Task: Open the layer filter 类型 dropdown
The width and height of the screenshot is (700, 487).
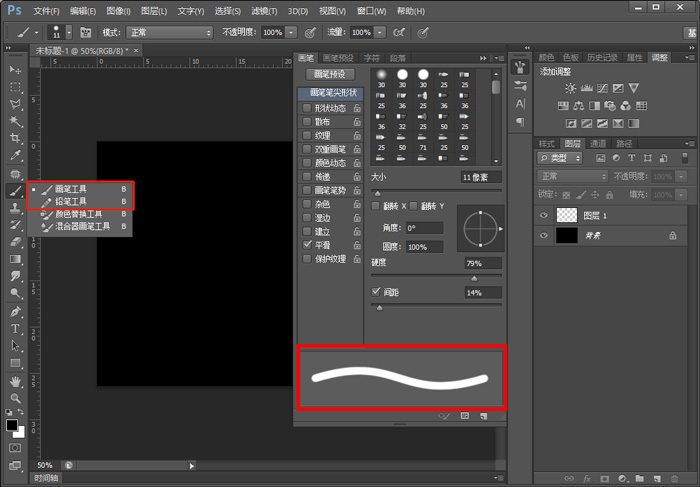Action: coord(565,158)
